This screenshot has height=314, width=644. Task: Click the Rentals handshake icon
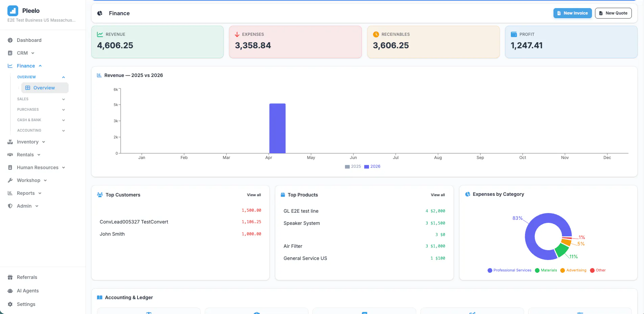tap(10, 155)
